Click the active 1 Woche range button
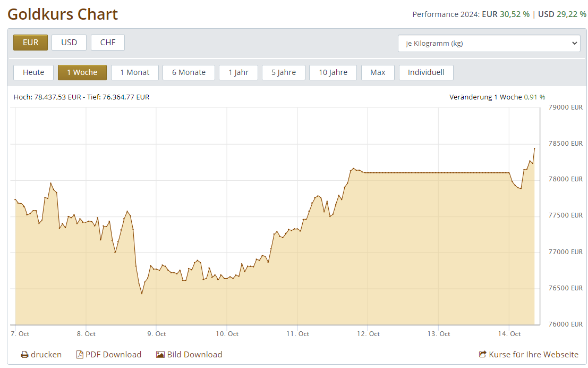 point(82,72)
